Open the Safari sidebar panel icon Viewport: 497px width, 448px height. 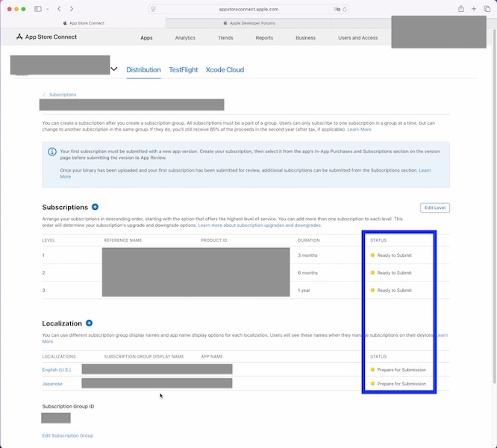coord(38,8)
